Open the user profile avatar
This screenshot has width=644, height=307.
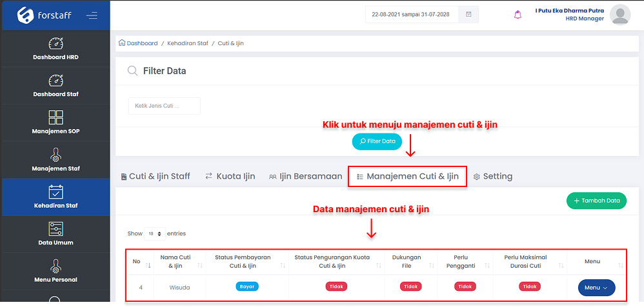point(619,15)
